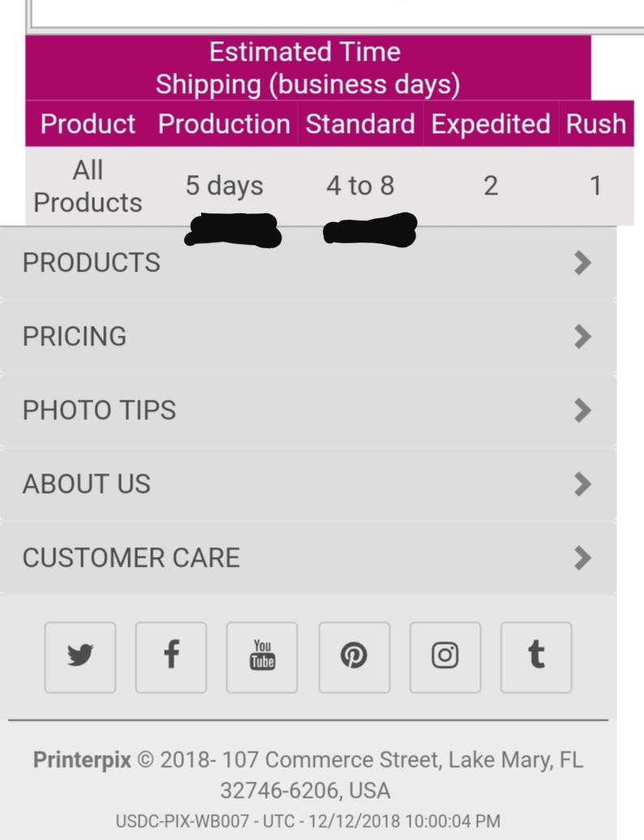Click the Rush column header
Viewport: 644px width, 840px height.
(596, 124)
